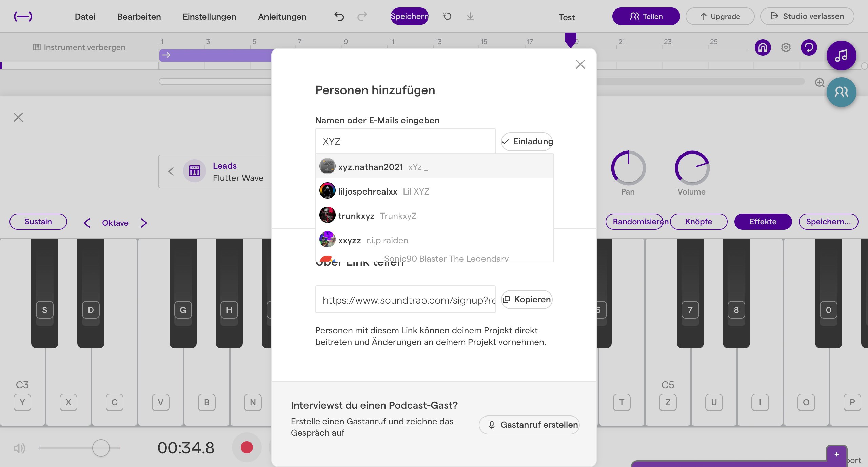
Task: Open the Einstellungen menu
Action: tap(209, 17)
